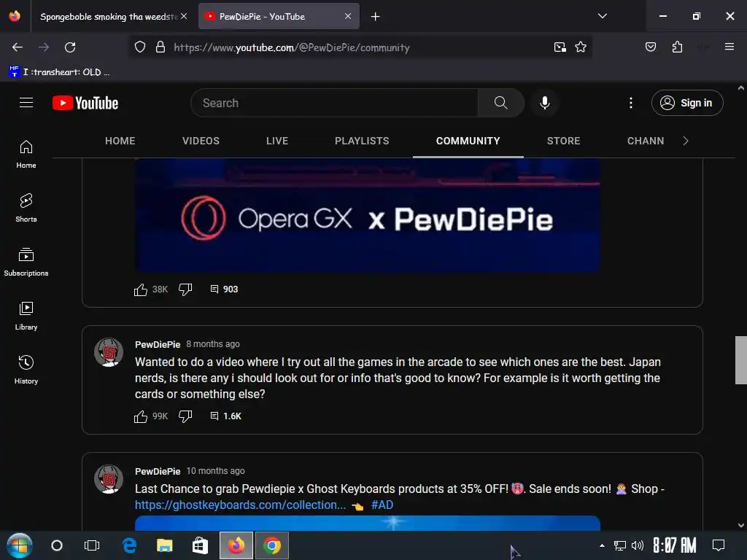Open the Windows Start menu
Viewport: 747px width, 560px height.
coord(19,545)
